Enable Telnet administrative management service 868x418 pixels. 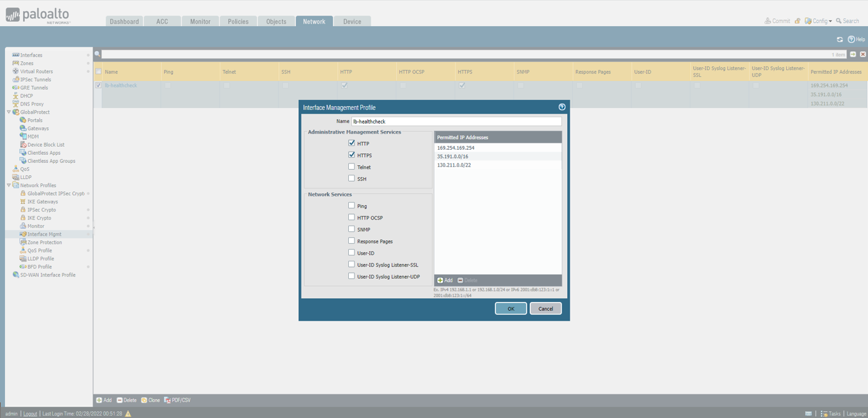pyautogui.click(x=351, y=167)
